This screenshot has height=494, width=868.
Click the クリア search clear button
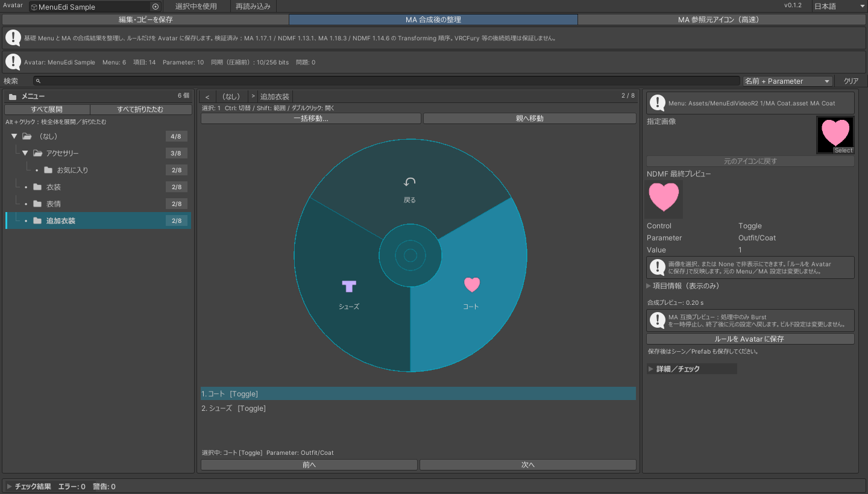(x=851, y=81)
